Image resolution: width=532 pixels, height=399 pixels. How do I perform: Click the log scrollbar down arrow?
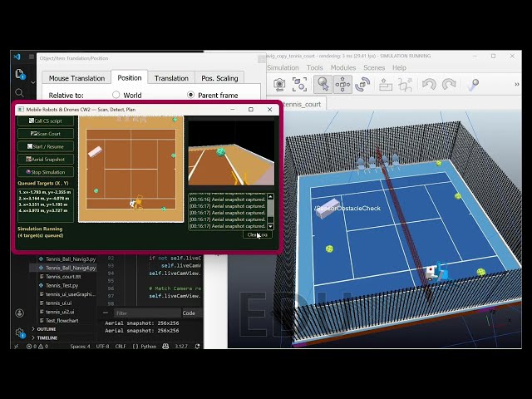point(270,226)
